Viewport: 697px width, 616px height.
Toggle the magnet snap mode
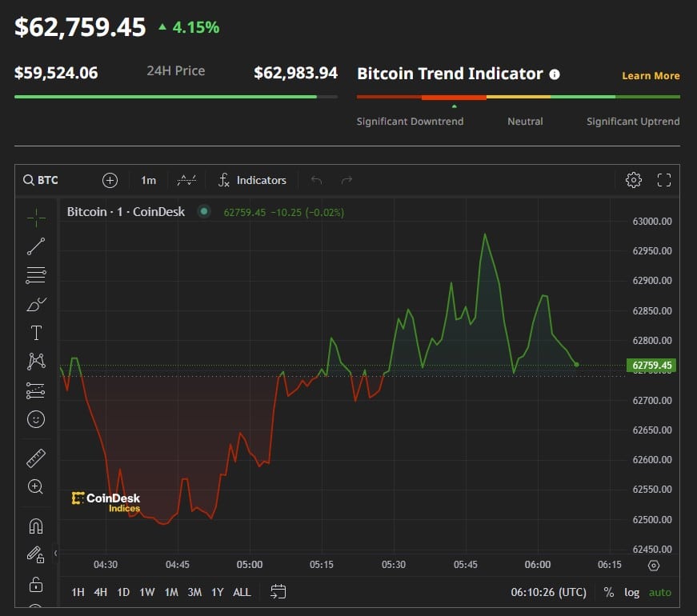36,526
